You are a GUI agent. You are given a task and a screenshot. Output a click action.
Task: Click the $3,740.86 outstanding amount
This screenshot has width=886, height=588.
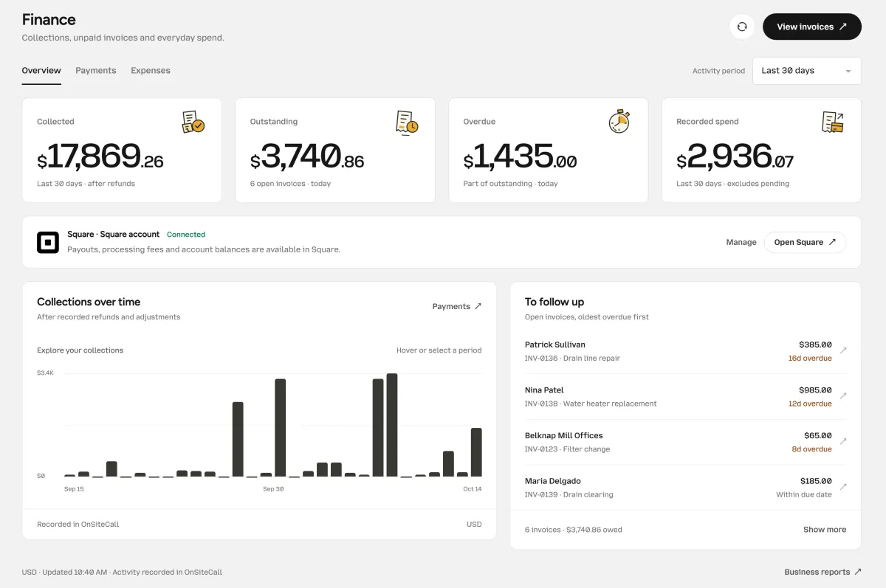pyautogui.click(x=307, y=156)
